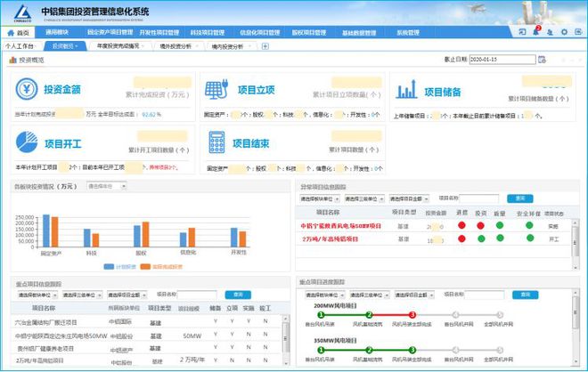This screenshot has width=588, height=372.
Task: Open notification bell with red badge
Action: 536,31
